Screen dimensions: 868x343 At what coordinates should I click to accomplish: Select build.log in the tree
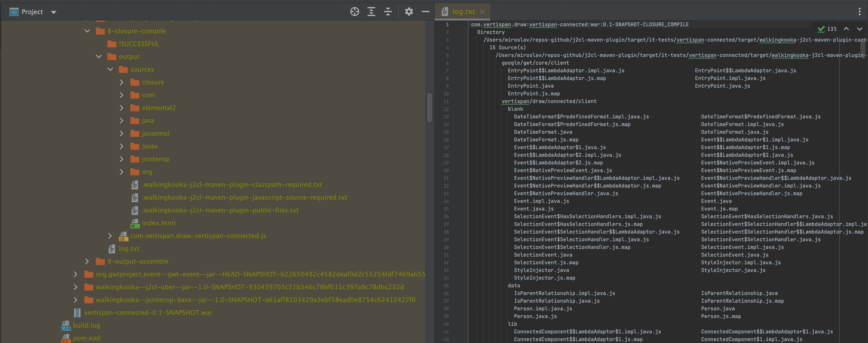tap(87, 325)
